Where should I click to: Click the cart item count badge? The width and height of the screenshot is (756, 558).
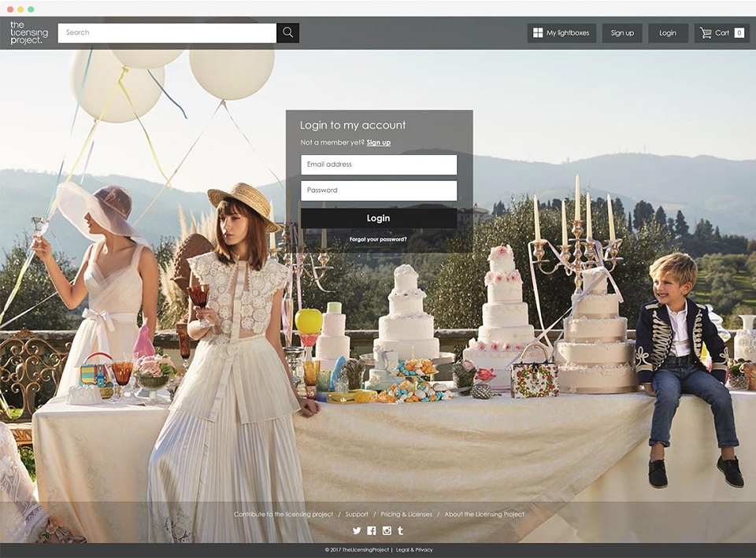[739, 33]
